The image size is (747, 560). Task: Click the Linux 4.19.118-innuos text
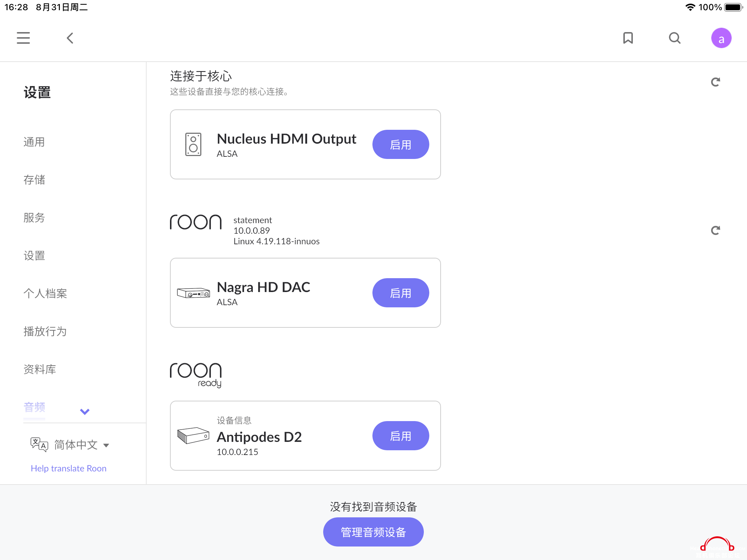click(276, 241)
